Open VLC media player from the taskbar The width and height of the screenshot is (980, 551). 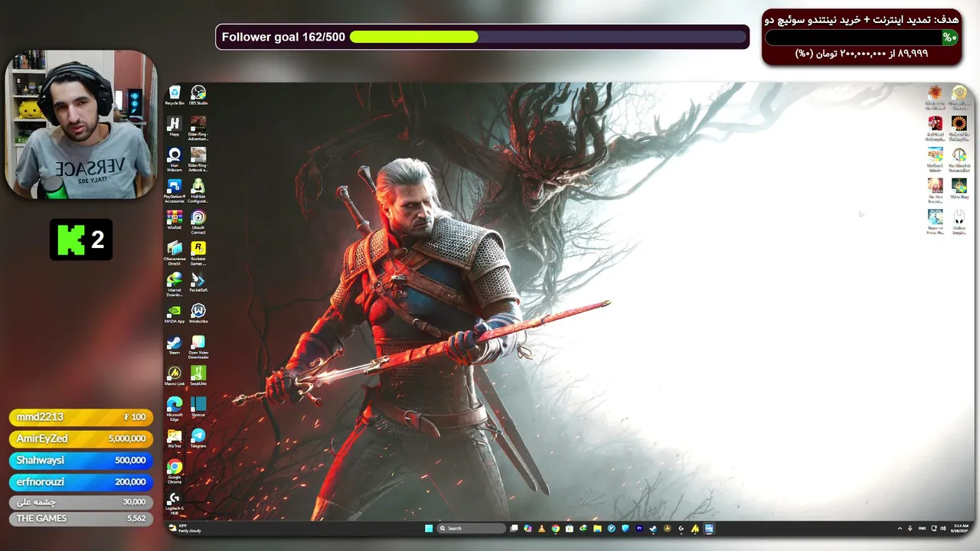[x=542, y=528]
